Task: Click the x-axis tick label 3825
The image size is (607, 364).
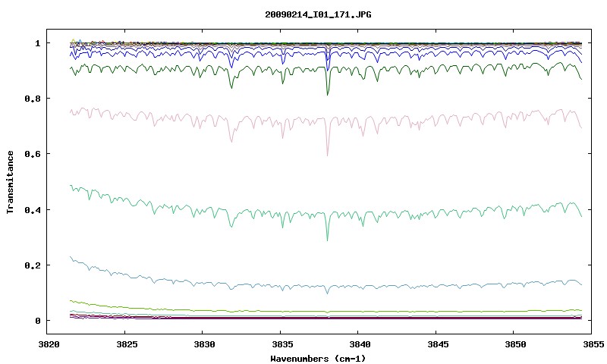Action: 127,344
